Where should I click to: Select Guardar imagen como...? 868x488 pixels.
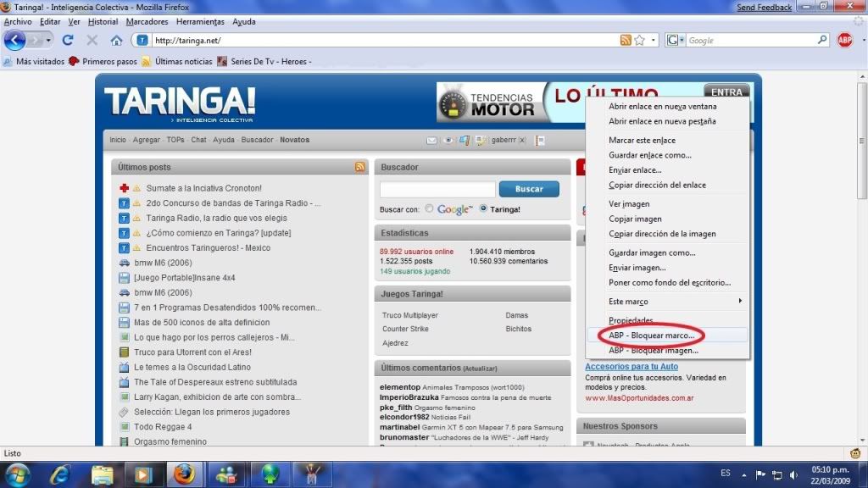pyautogui.click(x=667, y=252)
